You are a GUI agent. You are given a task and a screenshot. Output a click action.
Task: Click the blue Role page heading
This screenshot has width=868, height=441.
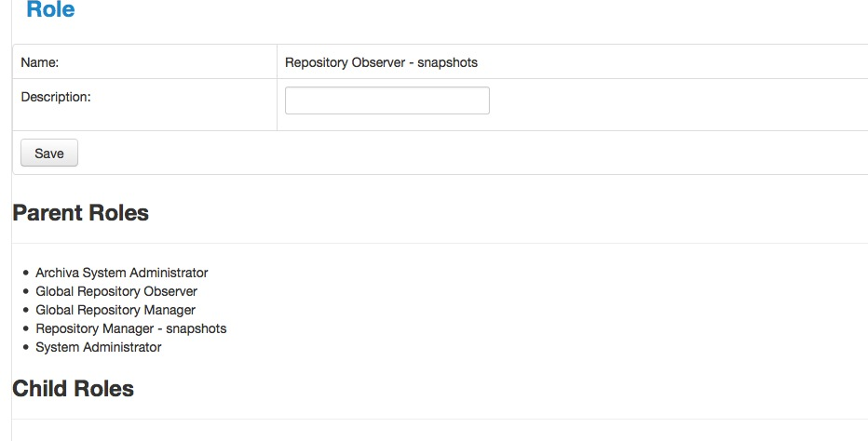[x=50, y=11]
